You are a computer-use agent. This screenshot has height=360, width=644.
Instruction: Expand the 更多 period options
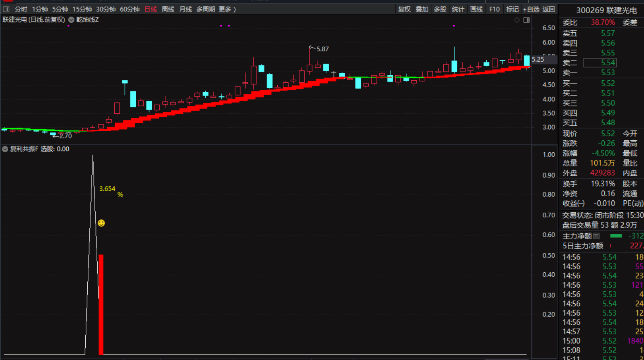click(x=227, y=9)
